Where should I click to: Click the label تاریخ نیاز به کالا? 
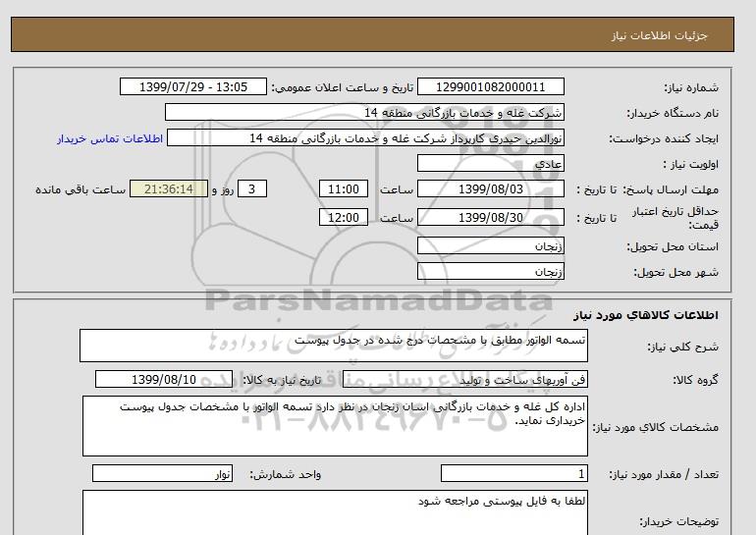tap(282, 380)
